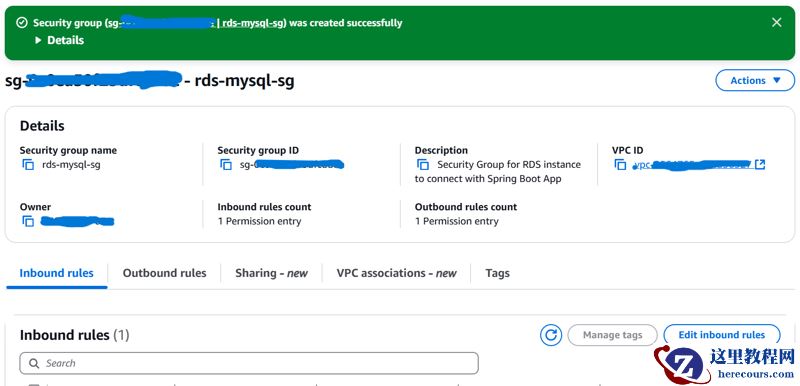Click the success checkmark icon in banner
Screen dimensions: 800x386
21,22
